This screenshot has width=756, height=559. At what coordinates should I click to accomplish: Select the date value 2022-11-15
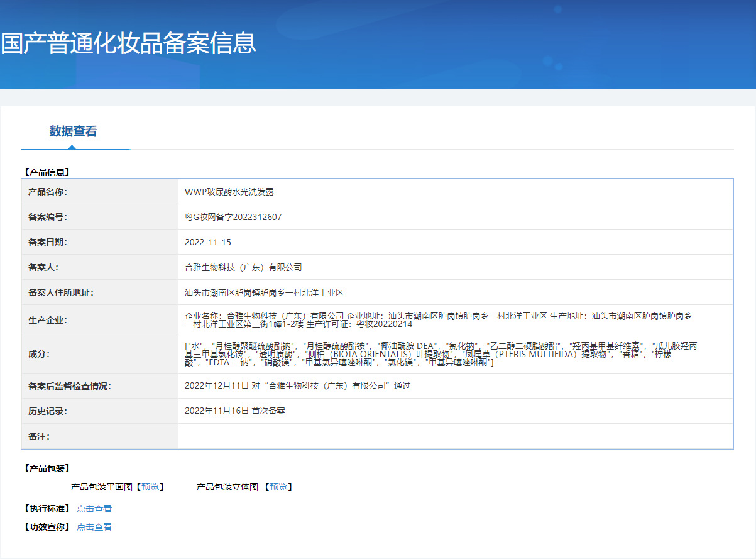pyautogui.click(x=208, y=242)
